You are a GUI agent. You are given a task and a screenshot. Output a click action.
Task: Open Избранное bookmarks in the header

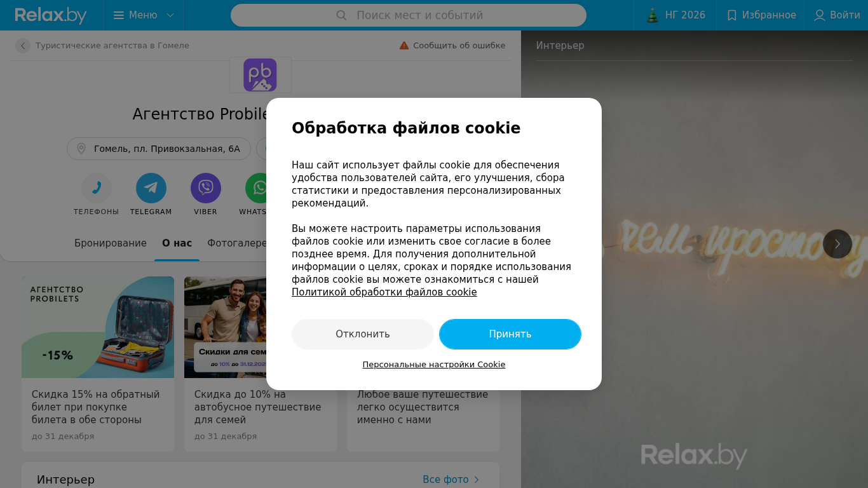(x=761, y=15)
